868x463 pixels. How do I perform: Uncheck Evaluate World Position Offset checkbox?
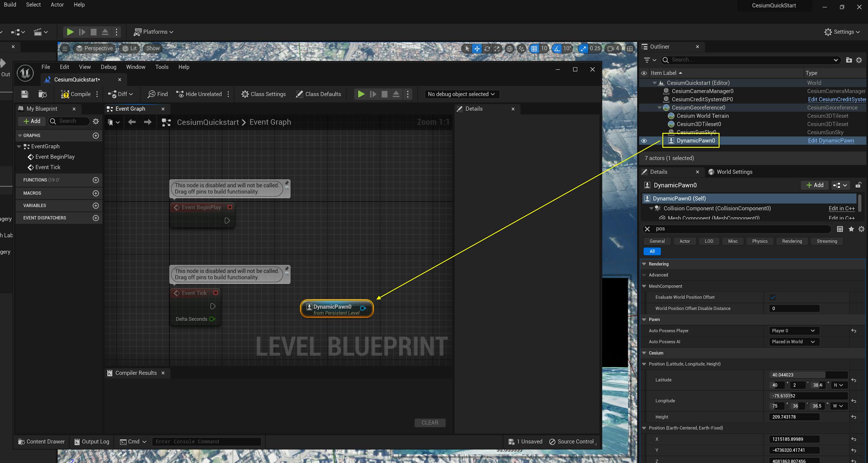tap(773, 297)
